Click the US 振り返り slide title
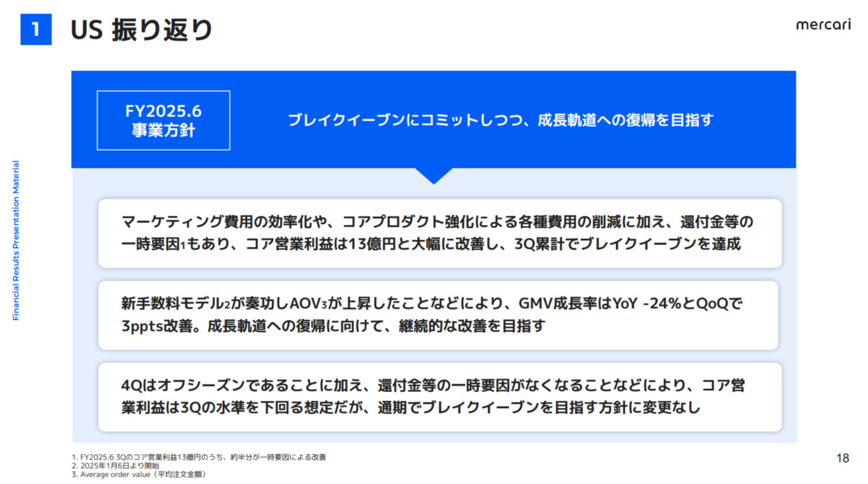Screen dimensions: 868x484 tap(142, 30)
